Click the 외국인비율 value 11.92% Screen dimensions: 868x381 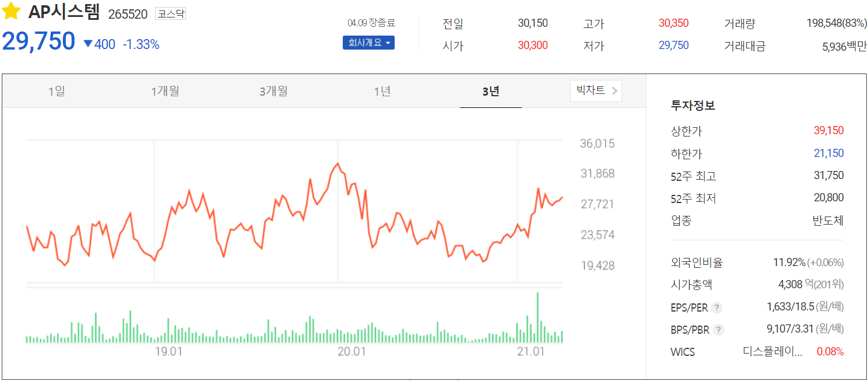coord(789,263)
